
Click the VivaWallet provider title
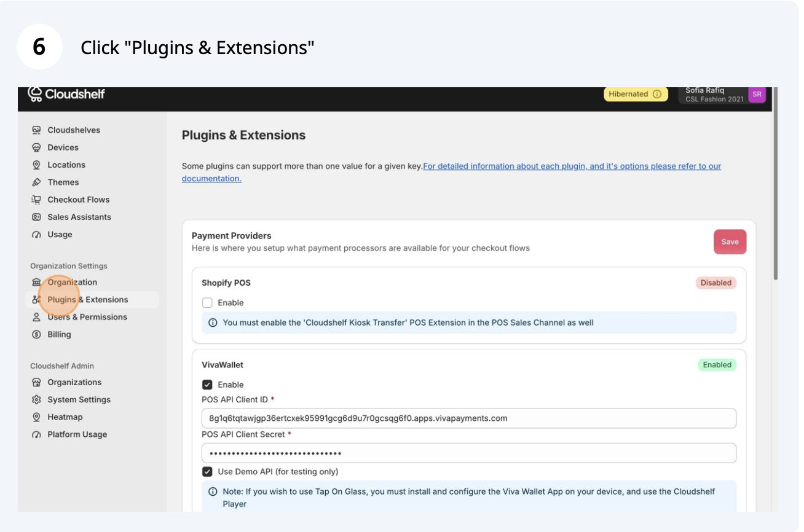[x=223, y=365]
